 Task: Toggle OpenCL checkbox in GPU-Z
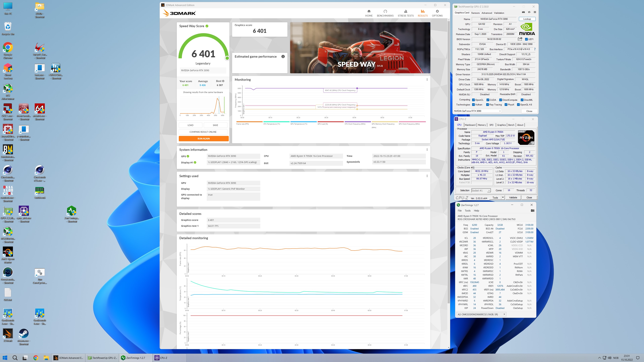(x=473, y=100)
